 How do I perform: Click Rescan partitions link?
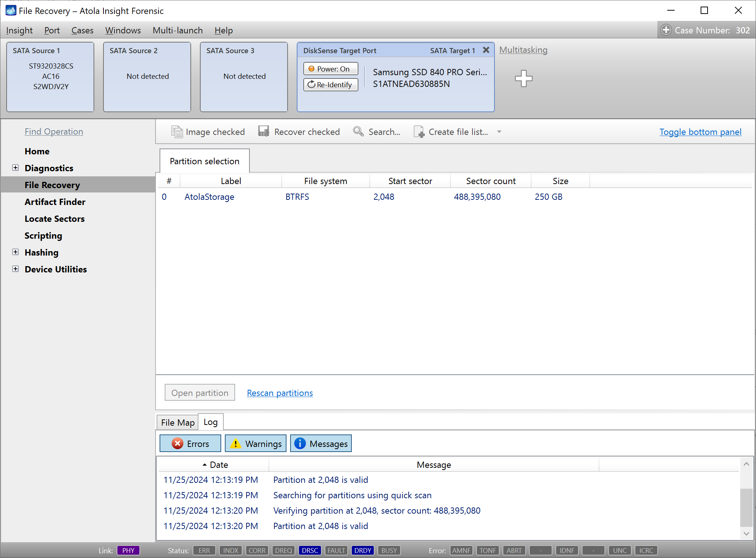280,393
